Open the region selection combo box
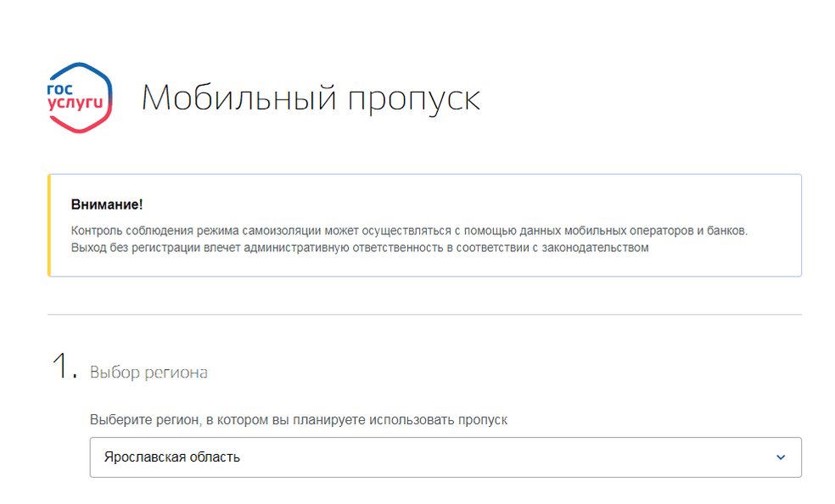The width and height of the screenshot is (835, 504). click(445, 457)
